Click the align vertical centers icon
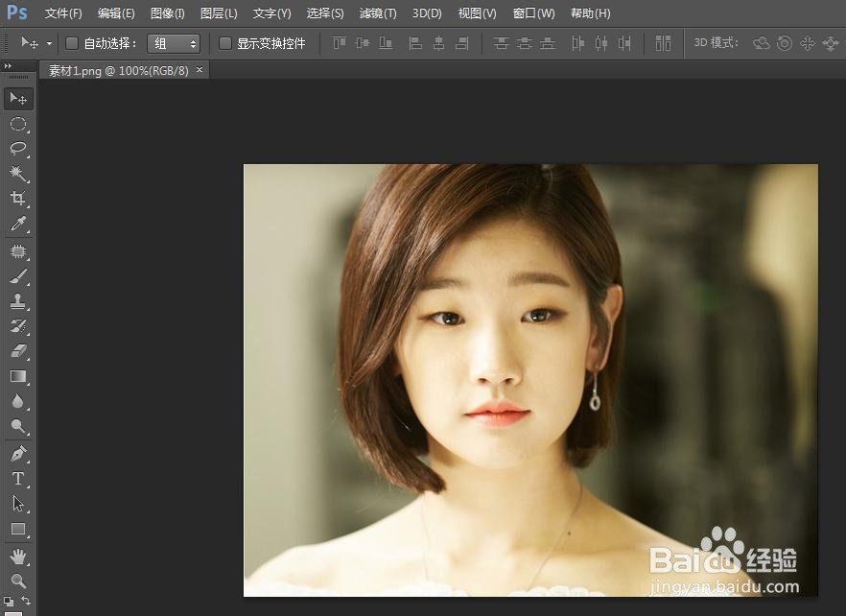 tap(363, 42)
